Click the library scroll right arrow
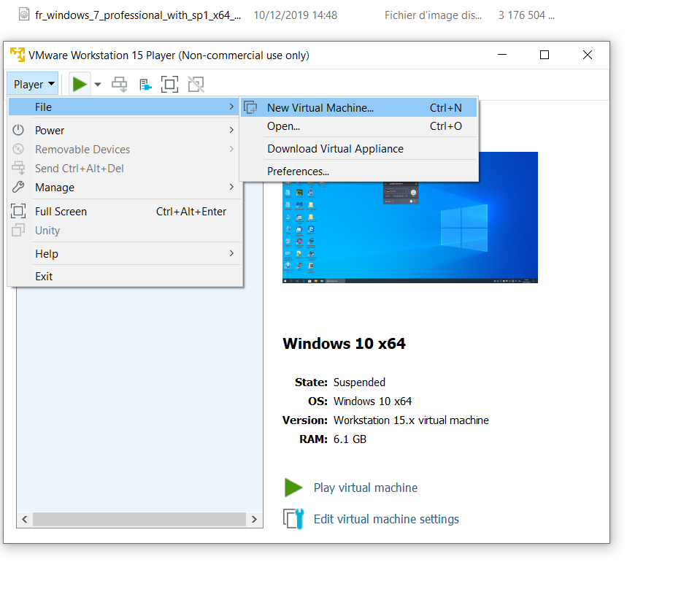 254,519
